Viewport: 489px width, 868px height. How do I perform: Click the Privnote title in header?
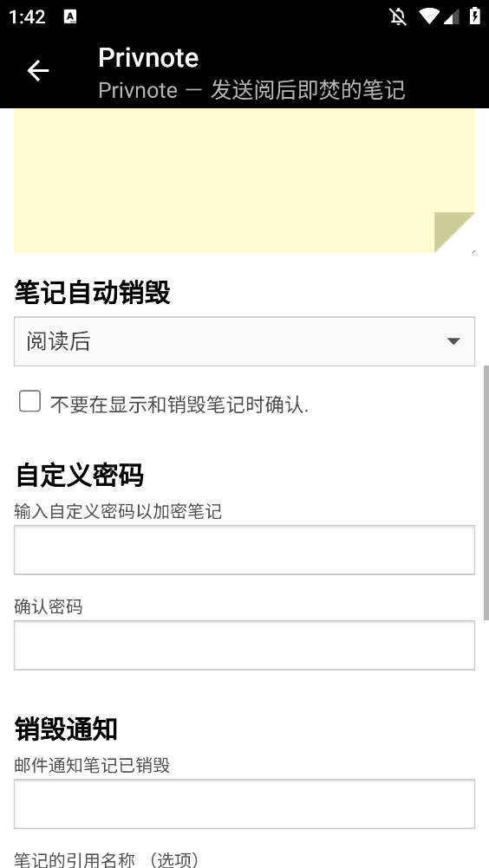[148, 57]
